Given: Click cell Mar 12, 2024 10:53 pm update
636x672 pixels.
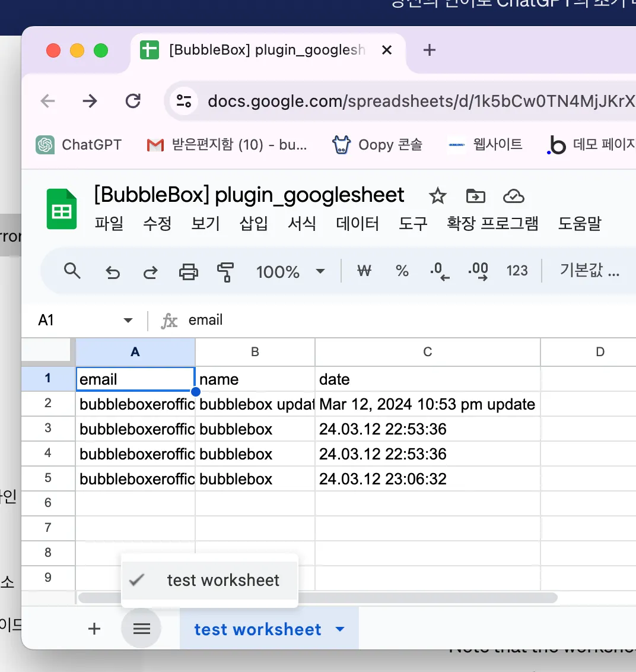Looking at the screenshot, I should [x=427, y=404].
